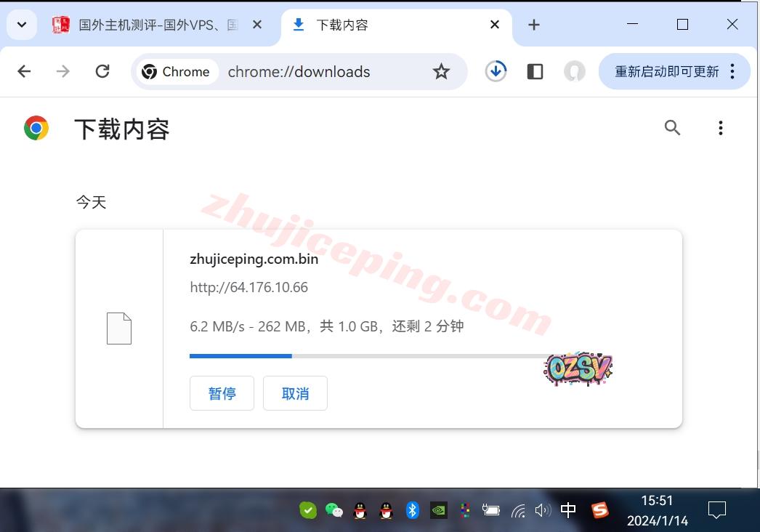
Task: Click the Bluetooth tray icon
Action: click(x=412, y=510)
